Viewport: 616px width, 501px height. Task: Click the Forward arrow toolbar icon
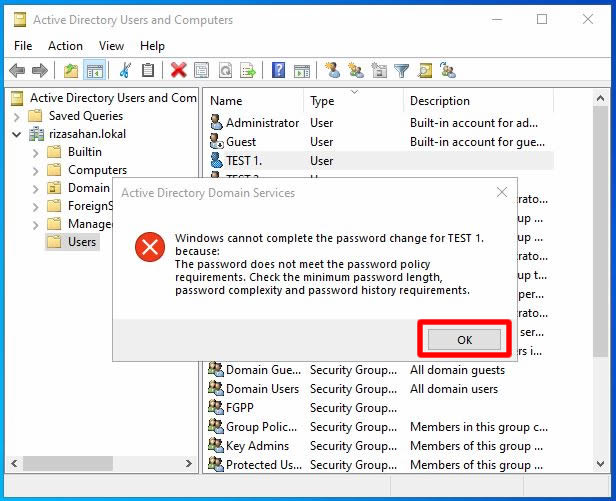(x=40, y=71)
